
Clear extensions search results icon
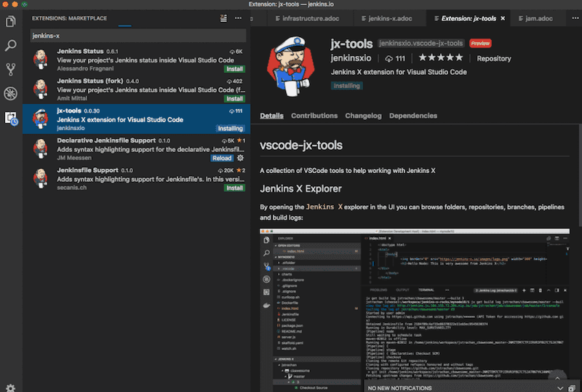223,18
